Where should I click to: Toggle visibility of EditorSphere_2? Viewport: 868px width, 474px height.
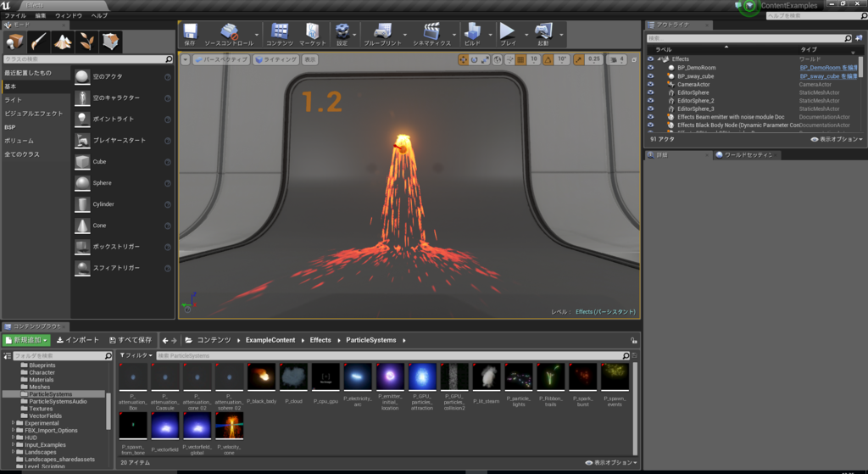650,100
